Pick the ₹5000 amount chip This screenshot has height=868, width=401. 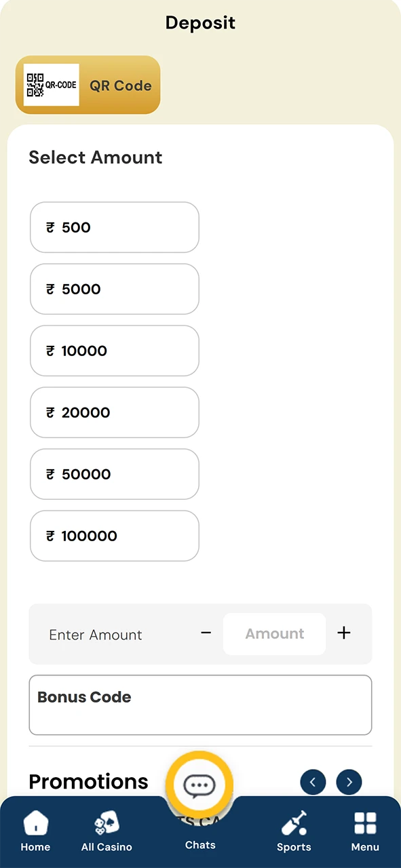pos(114,289)
